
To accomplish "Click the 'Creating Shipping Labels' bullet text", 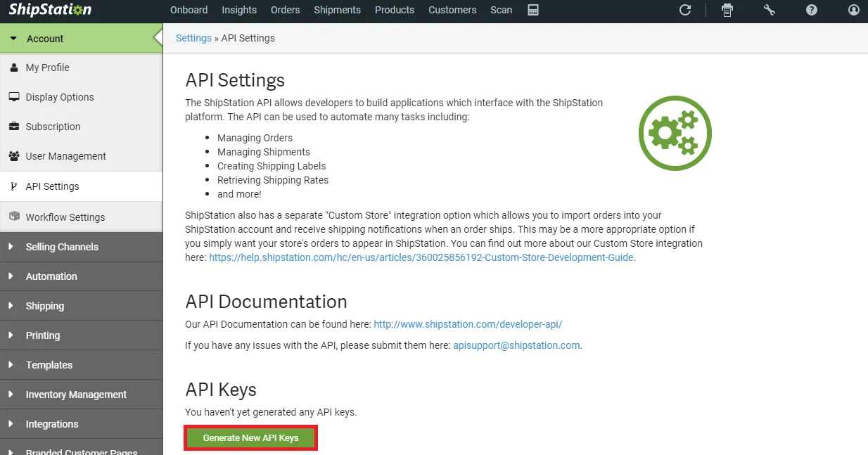I will [x=272, y=166].
